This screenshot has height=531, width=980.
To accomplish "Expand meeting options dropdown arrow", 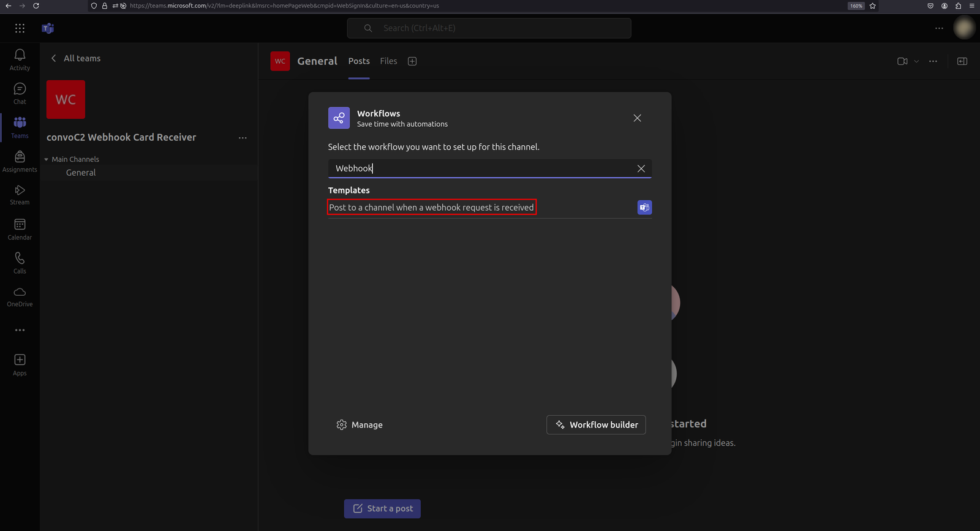I will [916, 61].
